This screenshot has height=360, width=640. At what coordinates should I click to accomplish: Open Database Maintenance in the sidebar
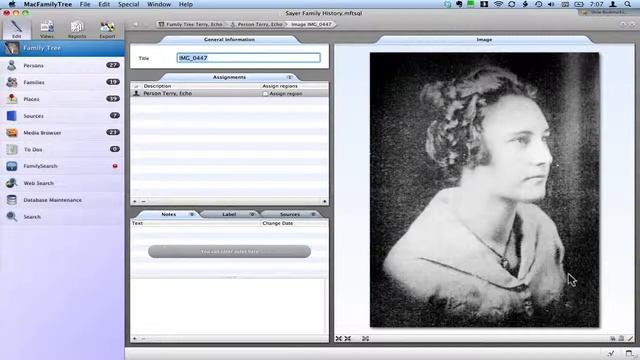tap(62, 200)
